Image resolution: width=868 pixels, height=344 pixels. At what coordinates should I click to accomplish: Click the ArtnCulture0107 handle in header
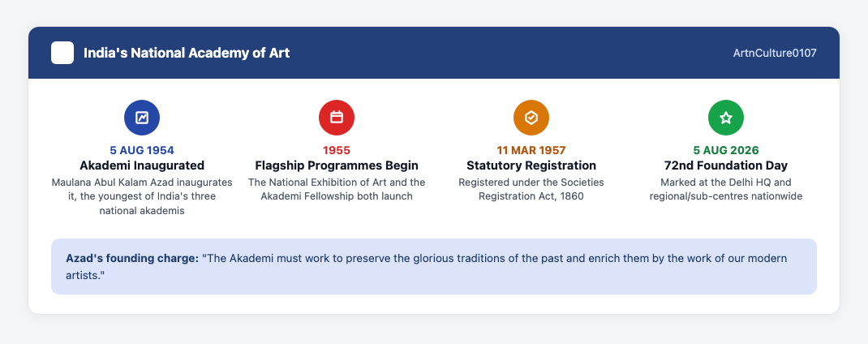pyautogui.click(x=775, y=54)
